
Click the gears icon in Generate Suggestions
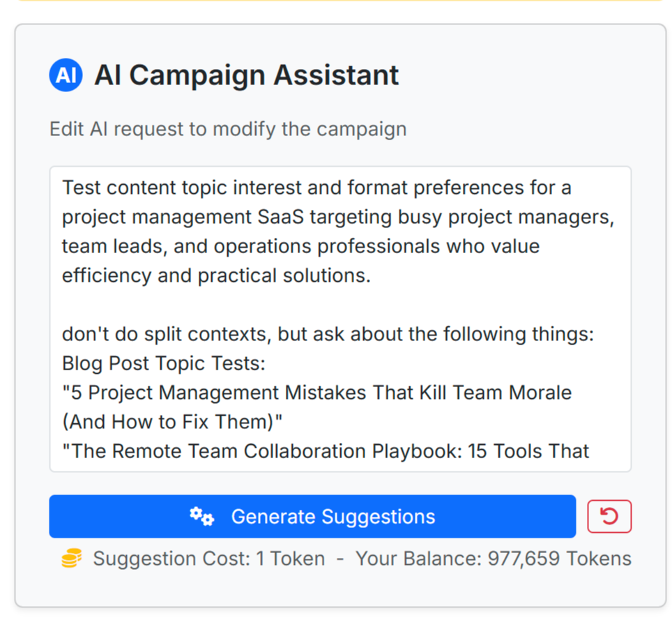[202, 516]
